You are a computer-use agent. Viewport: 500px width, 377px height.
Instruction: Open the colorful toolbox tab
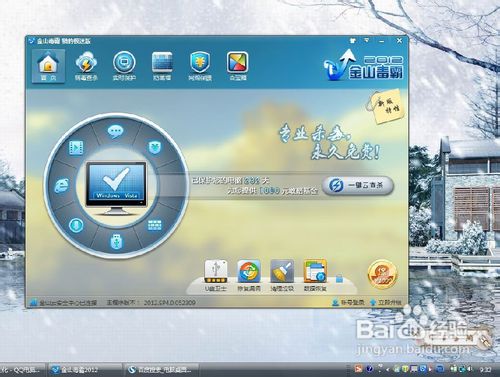click(x=237, y=66)
